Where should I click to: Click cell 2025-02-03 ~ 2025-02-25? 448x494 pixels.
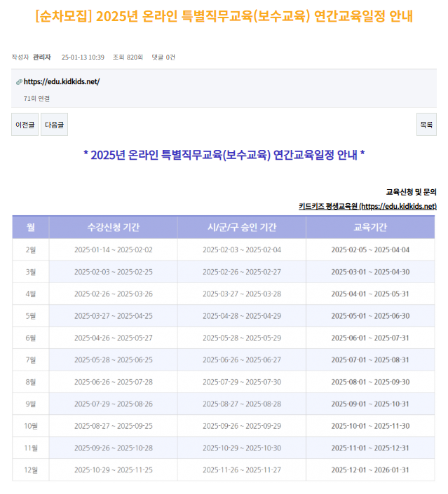[114, 272]
